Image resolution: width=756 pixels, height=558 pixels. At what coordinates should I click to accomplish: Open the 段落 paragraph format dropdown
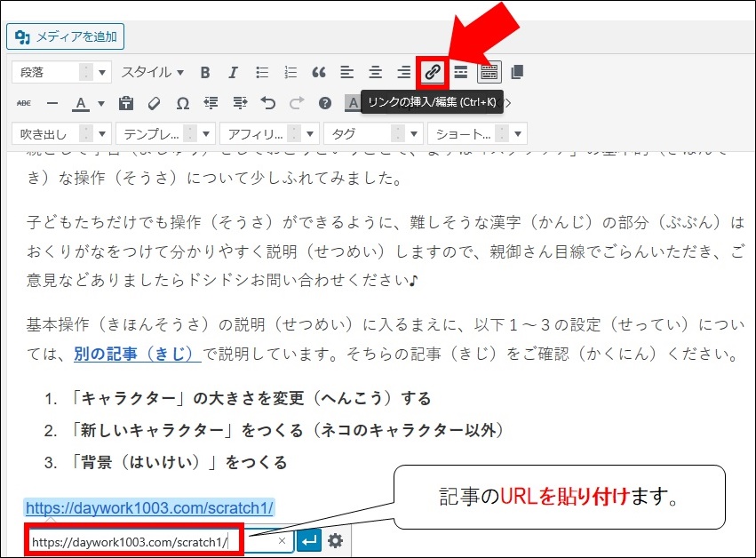point(61,72)
